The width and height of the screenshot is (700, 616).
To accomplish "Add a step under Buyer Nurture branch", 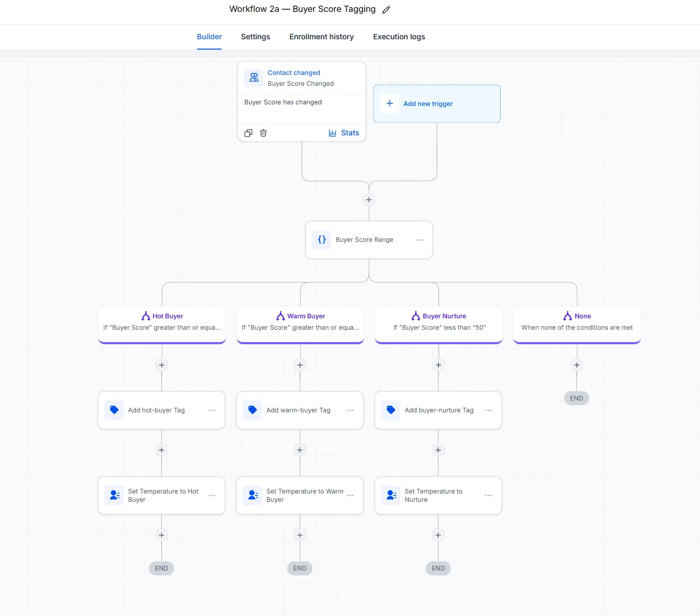I will (439, 365).
